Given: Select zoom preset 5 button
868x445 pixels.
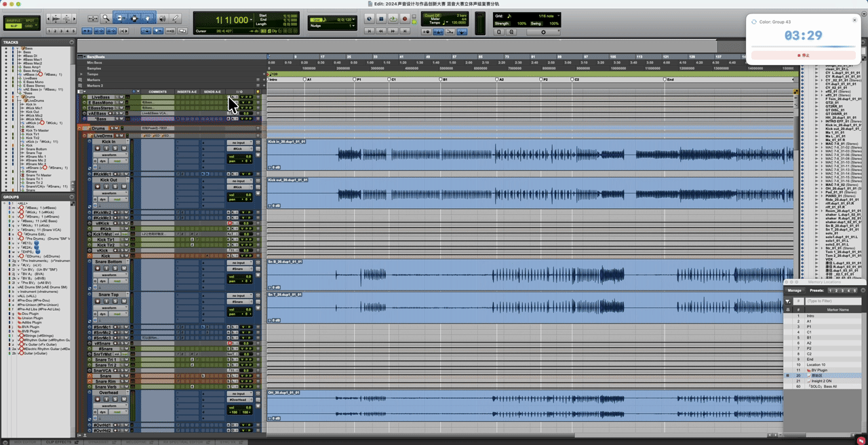Looking at the screenshot, I should (73, 31).
